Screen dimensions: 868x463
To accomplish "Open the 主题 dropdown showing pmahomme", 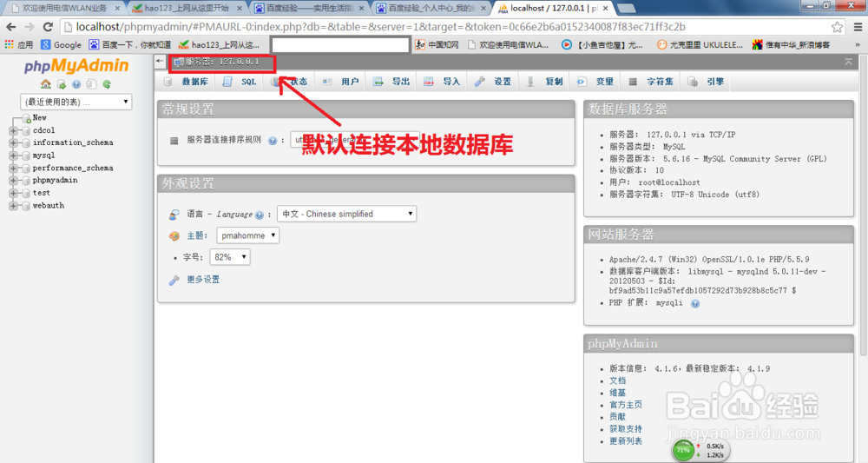I will point(247,235).
